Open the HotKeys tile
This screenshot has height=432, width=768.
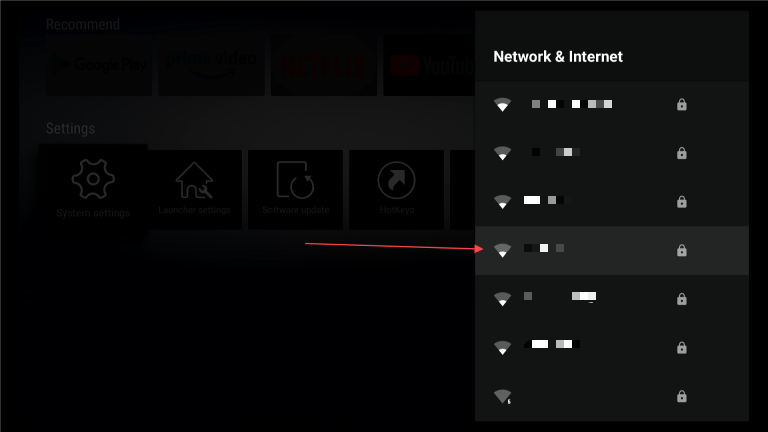(396, 190)
